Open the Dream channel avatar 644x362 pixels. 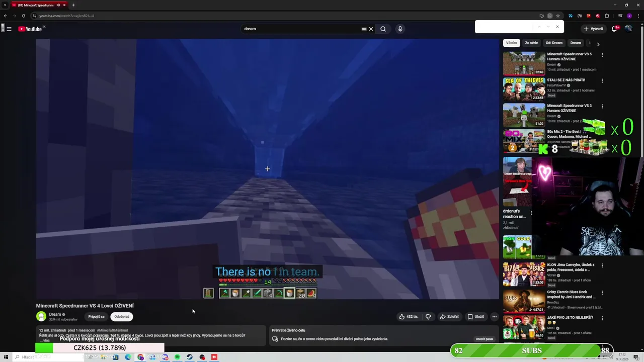41,316
